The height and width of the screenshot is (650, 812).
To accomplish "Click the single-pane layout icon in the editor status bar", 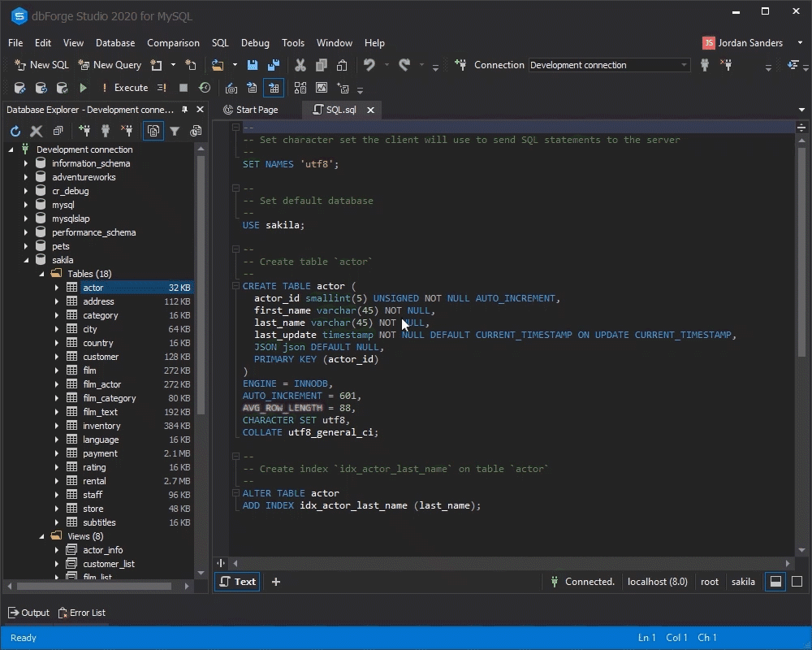I will click(797, 582).
